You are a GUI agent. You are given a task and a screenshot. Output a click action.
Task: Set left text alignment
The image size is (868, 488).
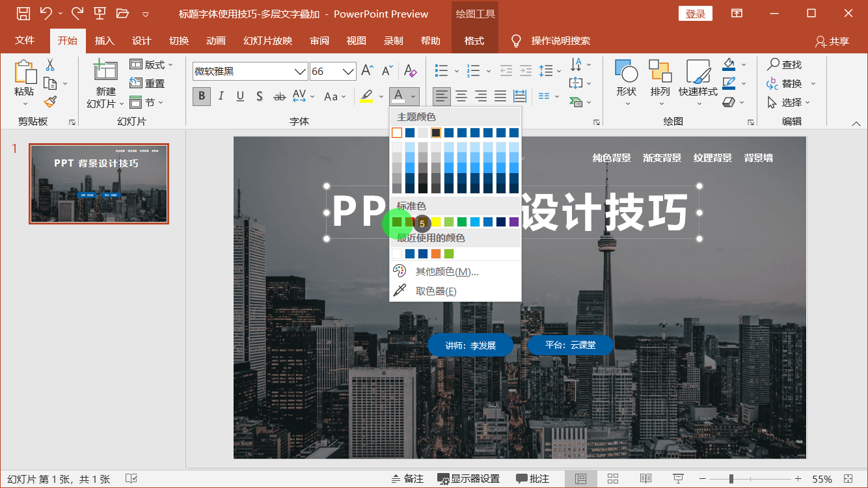pos(442,96)
